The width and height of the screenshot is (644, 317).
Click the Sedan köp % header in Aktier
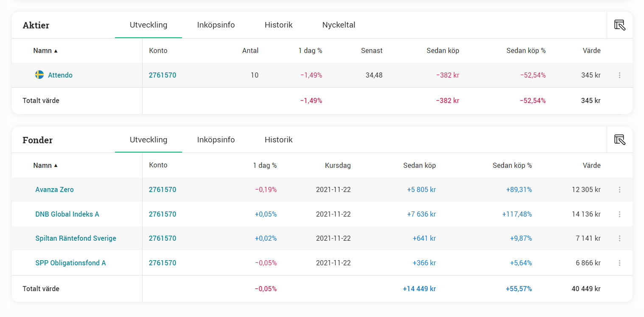(x=526, y=51)
